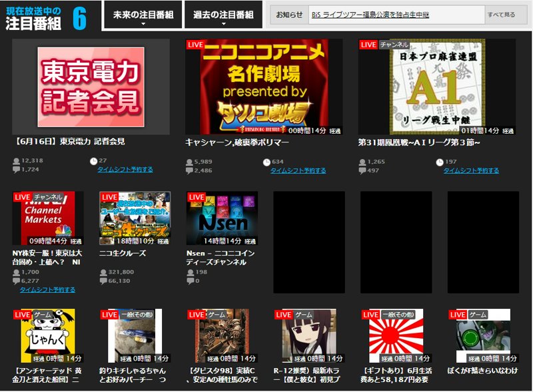Click the timeshift clock icon beside 197
The height and width of the screenshot is (392, 533).
(x=440, y=162)
